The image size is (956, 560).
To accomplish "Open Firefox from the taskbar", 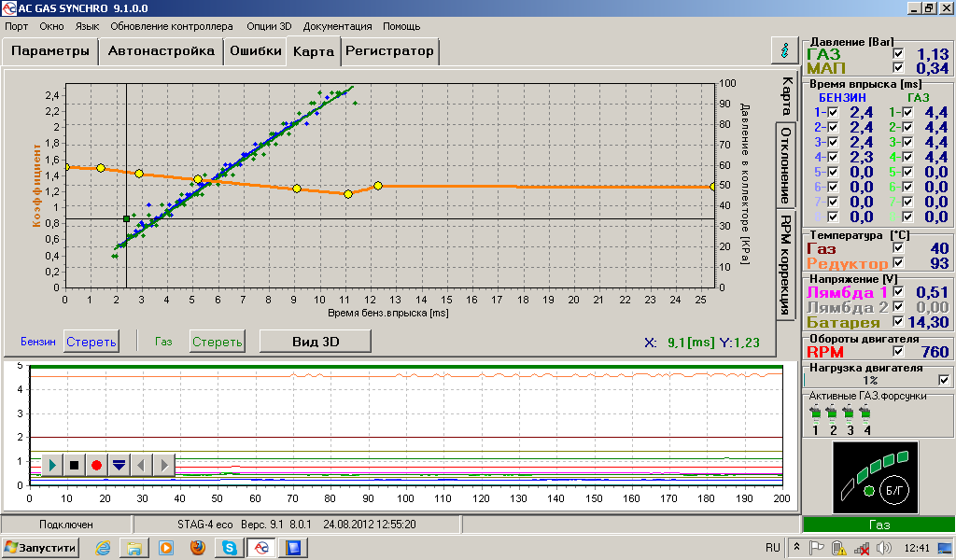I will [x=198, y=548].
